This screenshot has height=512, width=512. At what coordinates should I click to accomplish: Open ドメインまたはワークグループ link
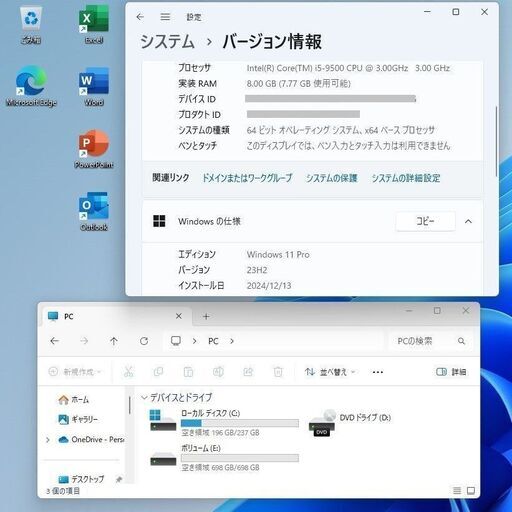tap(247, 178)
